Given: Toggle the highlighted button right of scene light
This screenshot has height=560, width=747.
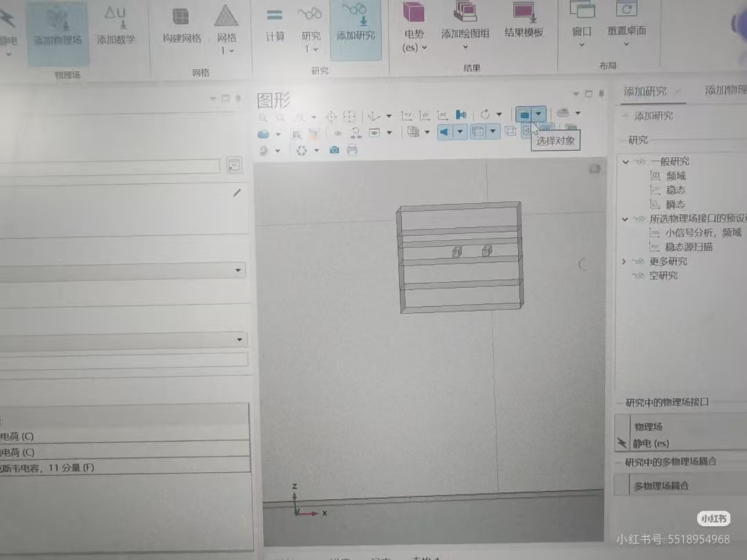Looking at the screenshot, I should 478,131.
